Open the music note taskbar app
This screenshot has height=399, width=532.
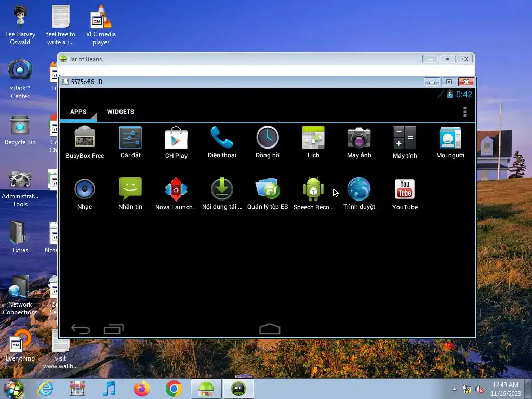(x=109, y=389)
